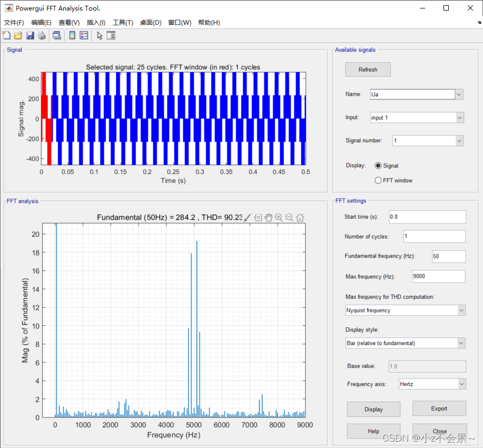Open the 文件(F) menu

coord(14,23)
